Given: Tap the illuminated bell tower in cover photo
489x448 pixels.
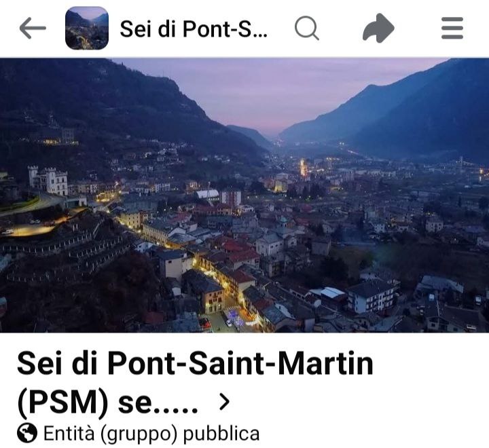Looking at the screenshot, I should (x=303, y=168).
